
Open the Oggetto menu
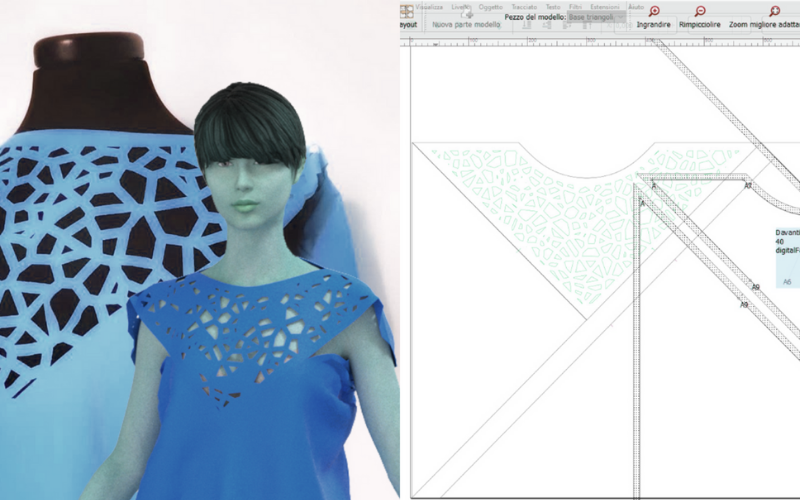click(x=490, y=6)
